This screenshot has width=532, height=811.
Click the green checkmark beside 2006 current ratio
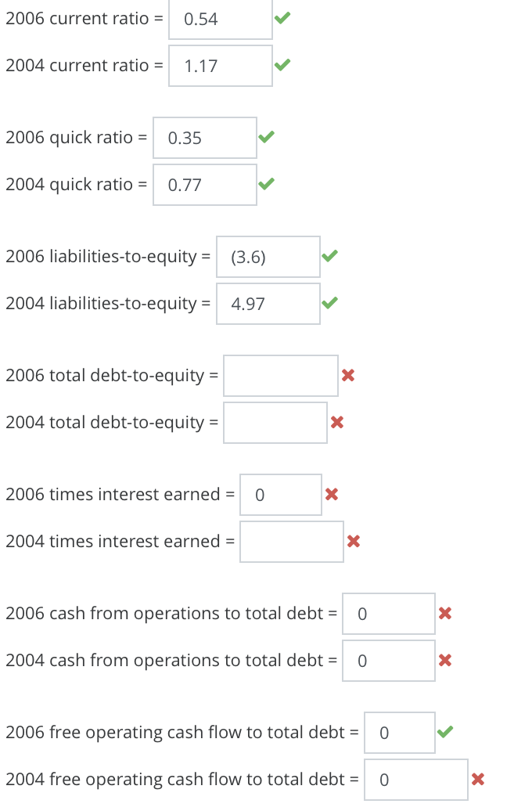click(281, 18)
